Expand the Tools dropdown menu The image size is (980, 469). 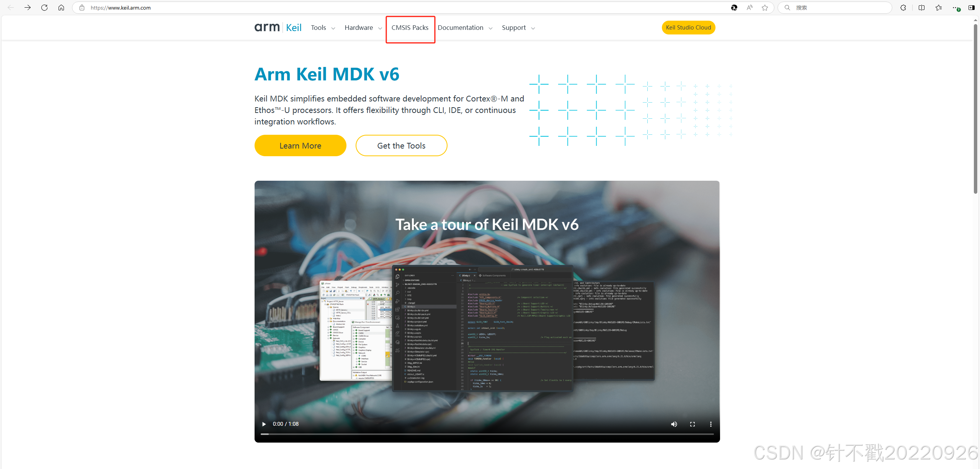(323, 28)
